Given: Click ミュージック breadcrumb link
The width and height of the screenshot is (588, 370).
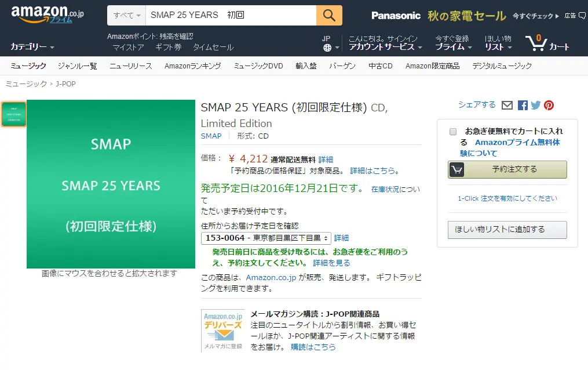Looking at the screenshot, I should coord(26,84).
